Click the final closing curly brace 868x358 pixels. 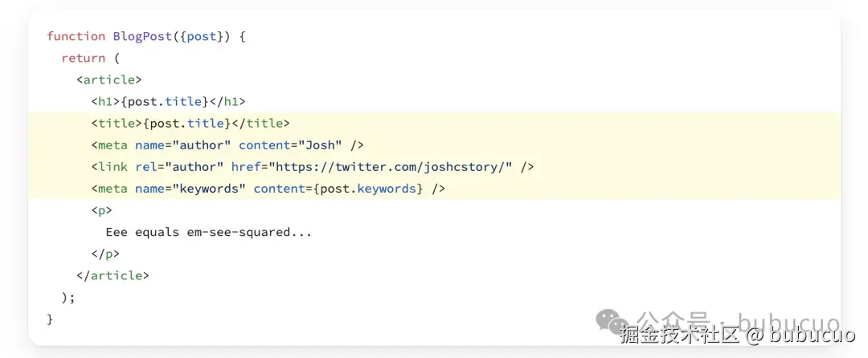(x=50, y=319)
